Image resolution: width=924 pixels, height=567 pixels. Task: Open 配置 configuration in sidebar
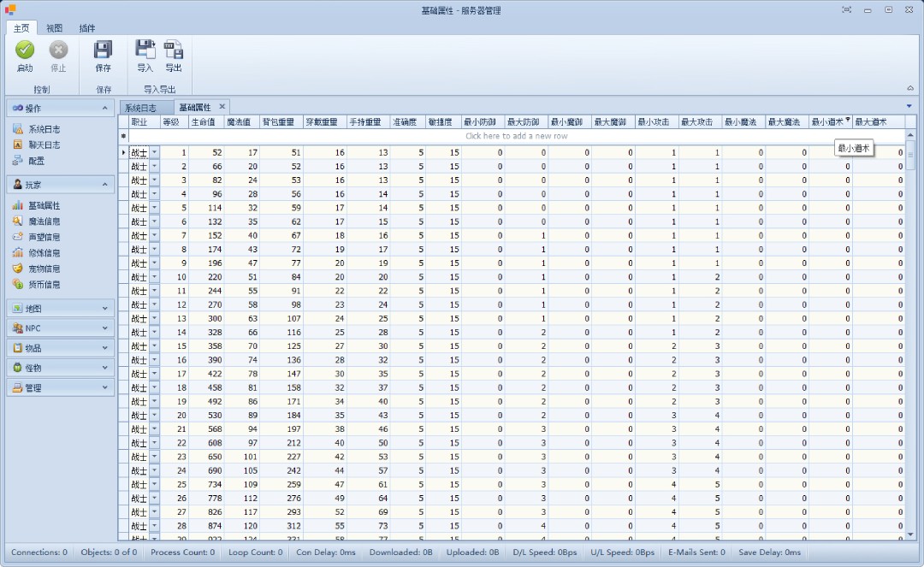click(x=36, y=161)
